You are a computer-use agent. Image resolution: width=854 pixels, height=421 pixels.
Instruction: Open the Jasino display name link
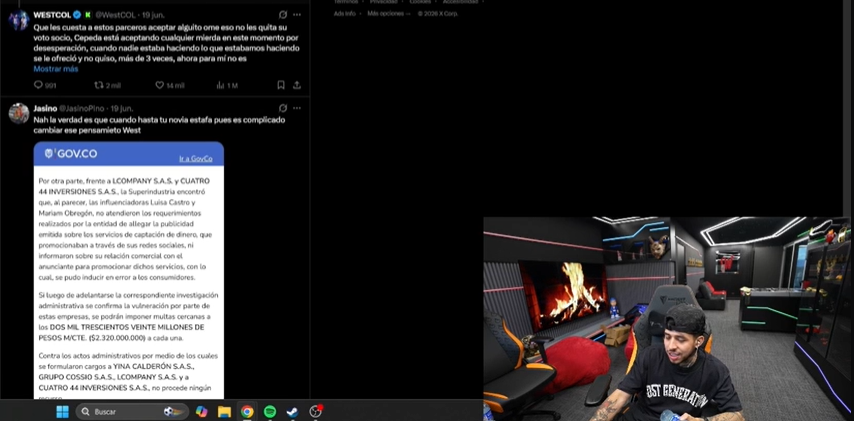click(x=45, y=108)
